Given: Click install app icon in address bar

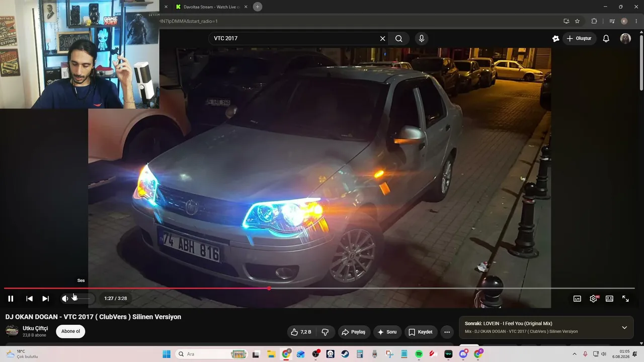Looking at the screenshot, I should tap(566, 21).
